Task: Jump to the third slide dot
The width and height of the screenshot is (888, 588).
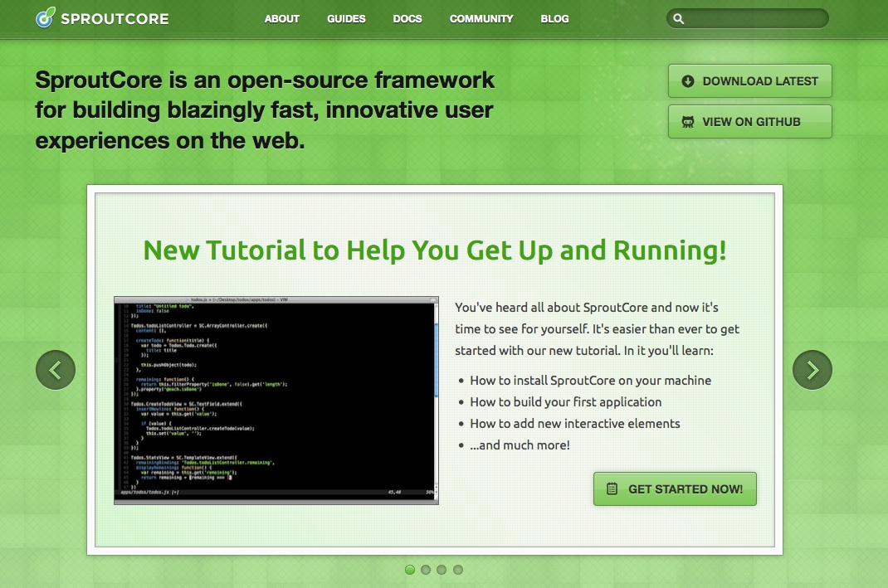Action: (442, 570)
